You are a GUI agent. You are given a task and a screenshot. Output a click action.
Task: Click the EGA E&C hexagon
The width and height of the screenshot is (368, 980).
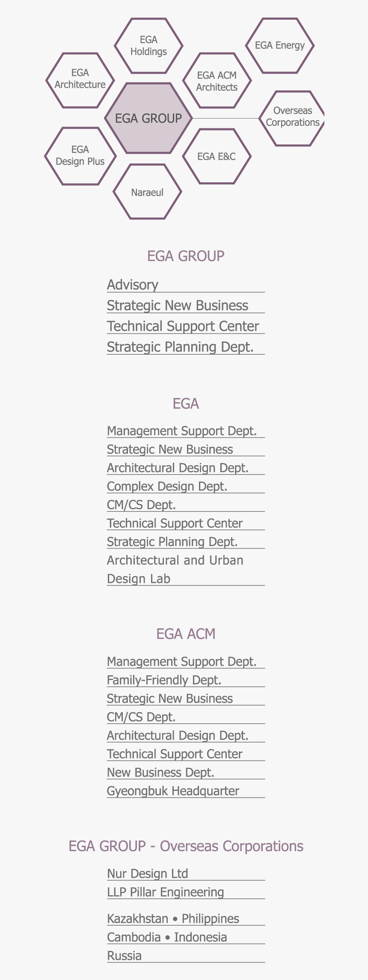coord(217,157)
